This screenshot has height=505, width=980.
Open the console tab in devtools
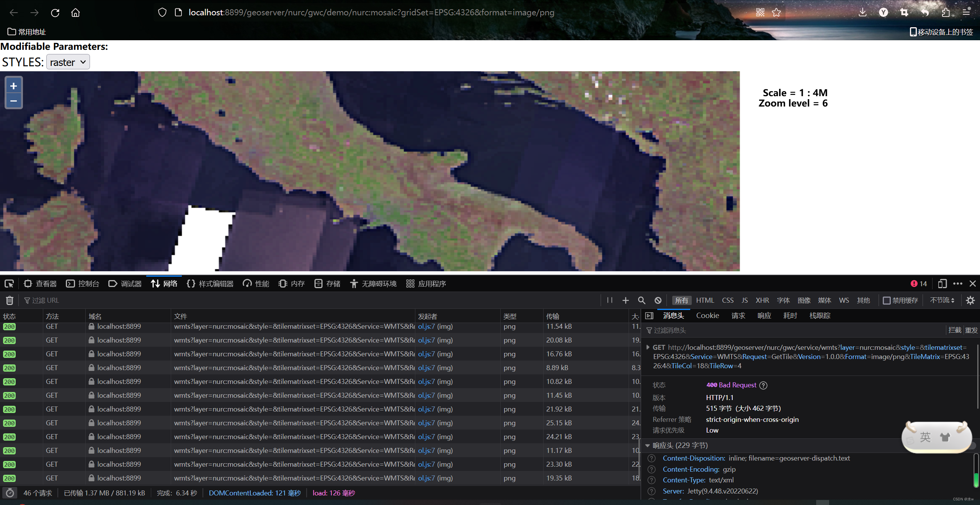pos(83,284)
